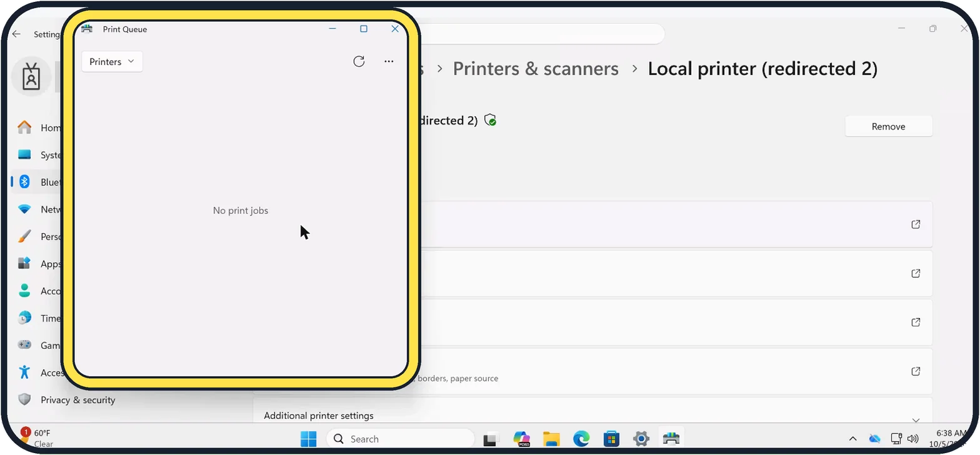980x455 pixels.
Task: Open Privacy & security in Settings sidebar
Action: pyautogui.click(x=67, y=400)
